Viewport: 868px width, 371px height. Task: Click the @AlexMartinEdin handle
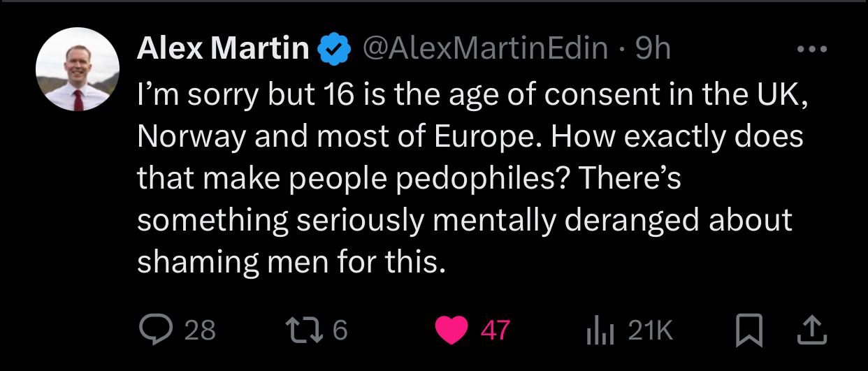click(484, 49)
